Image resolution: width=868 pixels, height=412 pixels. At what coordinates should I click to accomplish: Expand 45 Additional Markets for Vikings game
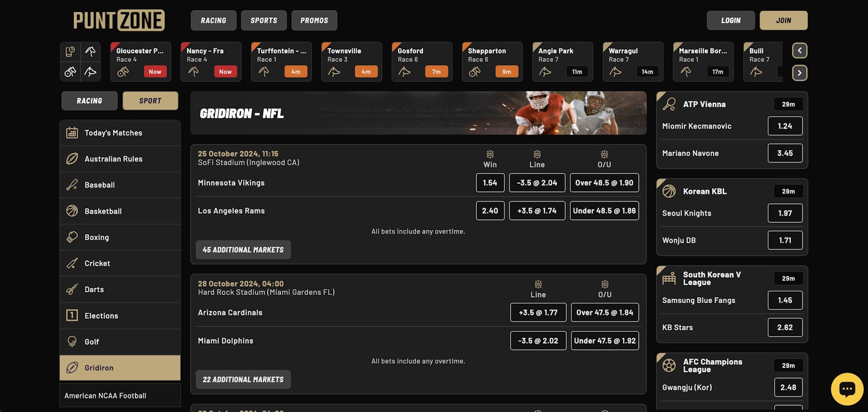click(243, 250)
